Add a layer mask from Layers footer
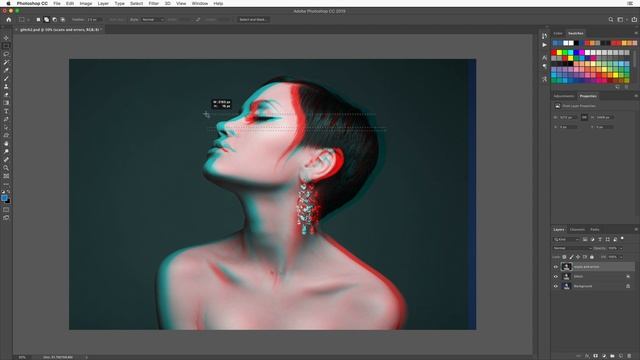 point(596,356)
